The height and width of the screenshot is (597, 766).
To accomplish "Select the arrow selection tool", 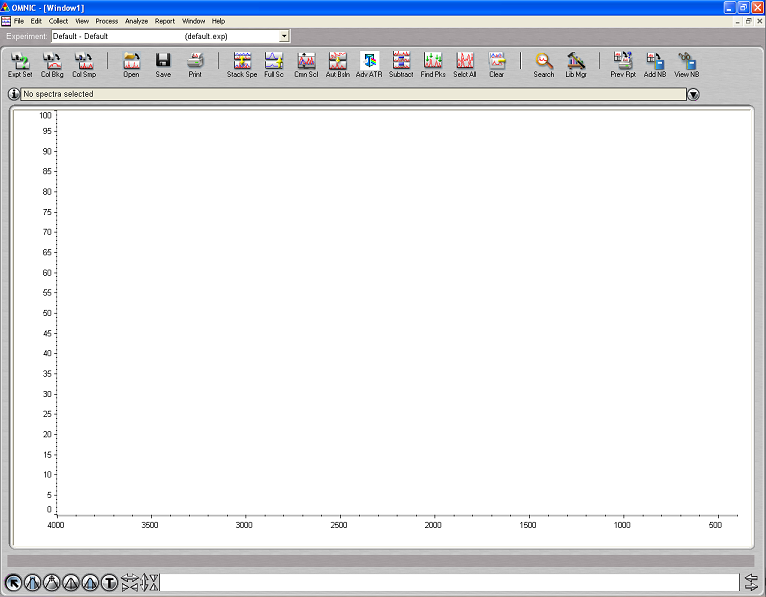I will pyautogui.click(x=13, y=582).
